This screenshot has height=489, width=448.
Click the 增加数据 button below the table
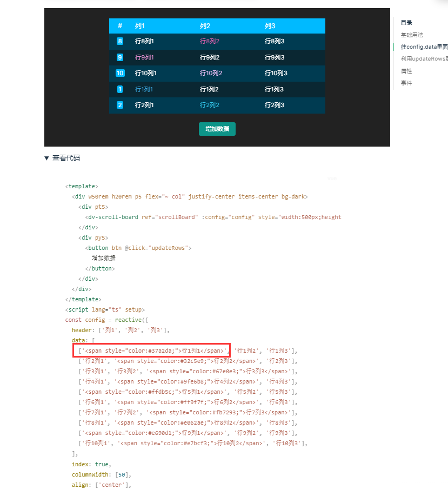point(217,130)
